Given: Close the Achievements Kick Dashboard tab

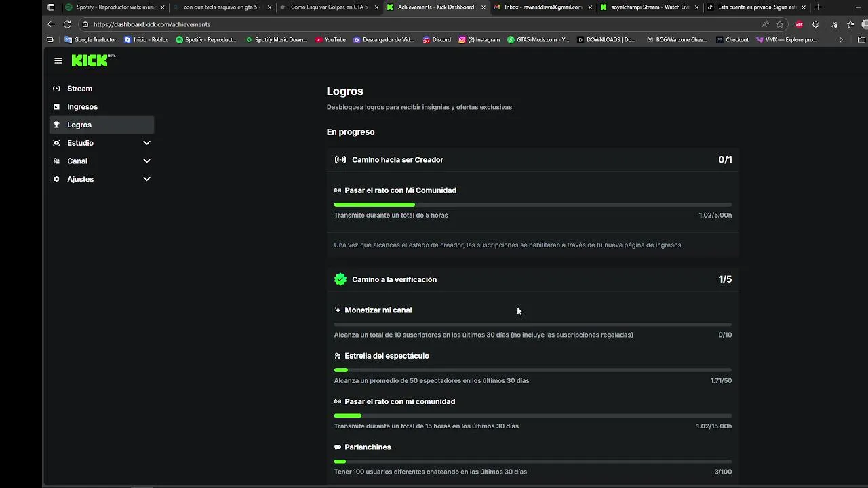Looking at the screenshot, I should [484, 7].
